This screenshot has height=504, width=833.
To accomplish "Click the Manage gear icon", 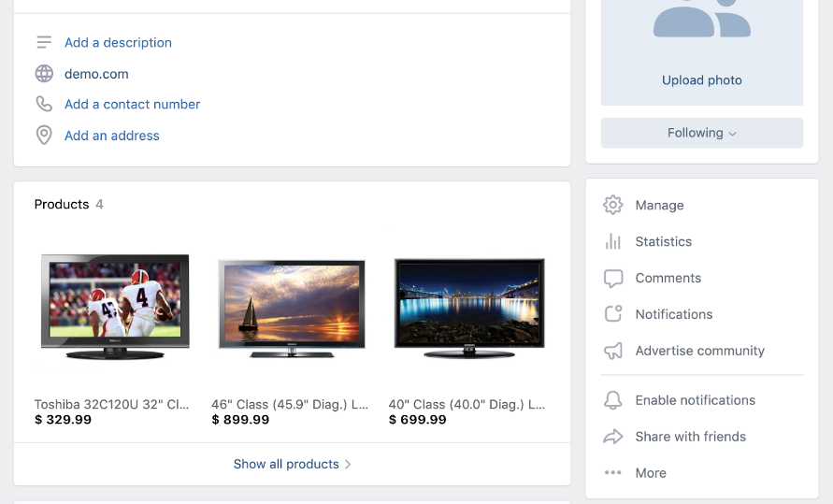I will [x=612, y=205].
